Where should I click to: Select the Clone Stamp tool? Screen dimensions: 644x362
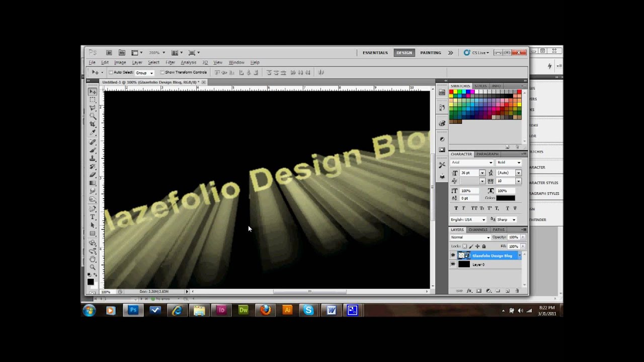point(93,158)
